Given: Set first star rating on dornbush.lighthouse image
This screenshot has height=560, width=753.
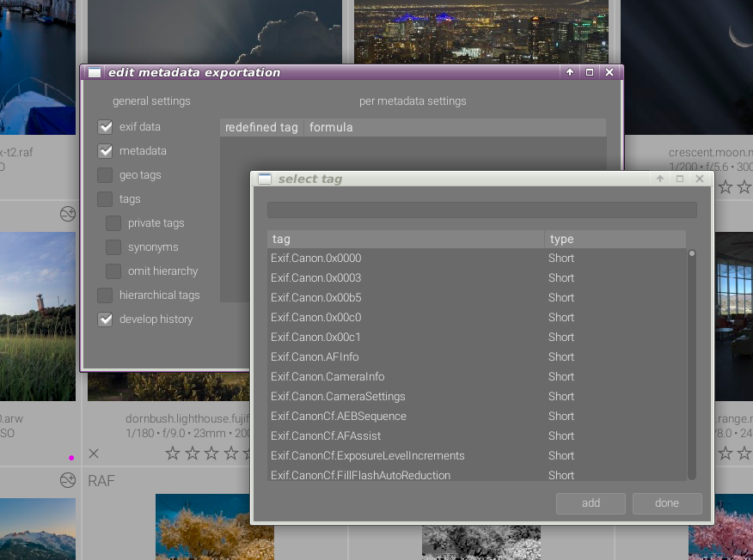Looking at the screenshot, I should 173,453.
